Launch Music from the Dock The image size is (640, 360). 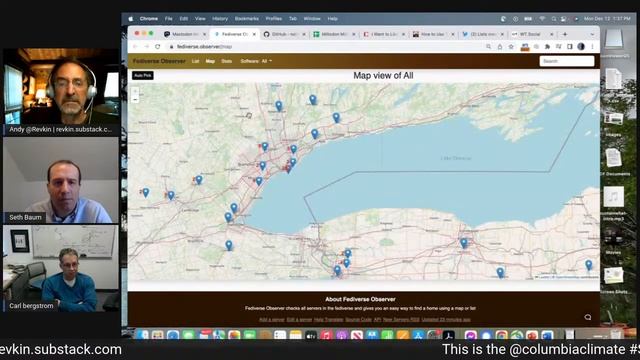pos(326,336)
